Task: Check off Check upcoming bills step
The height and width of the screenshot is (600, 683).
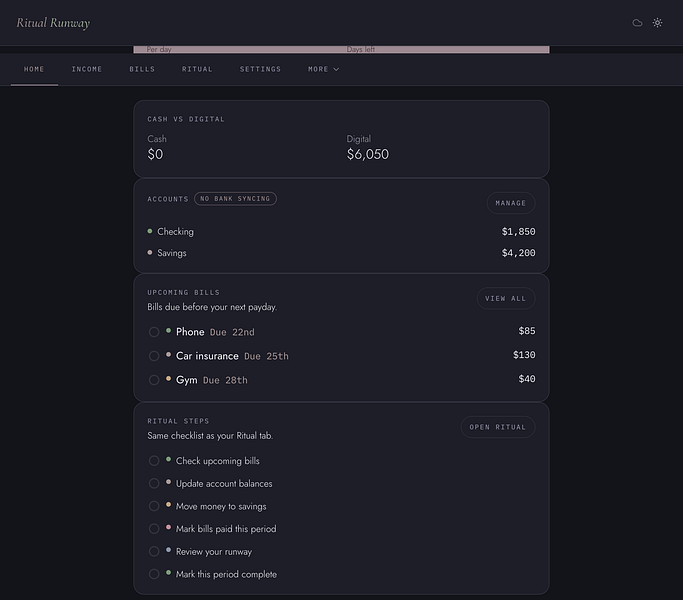Action: pos(154,461)
